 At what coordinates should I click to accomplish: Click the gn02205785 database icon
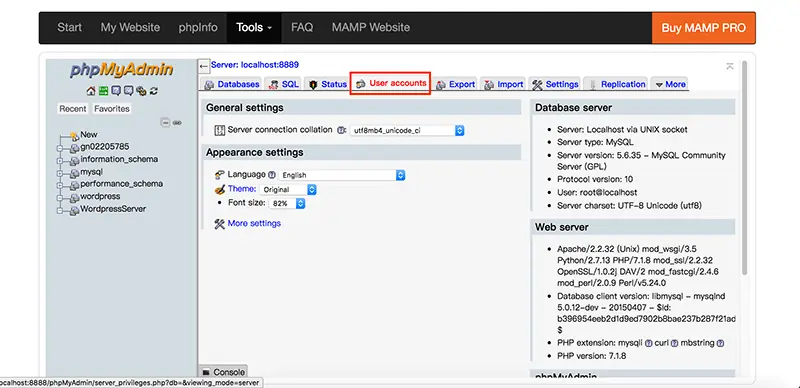pos(74,148)
